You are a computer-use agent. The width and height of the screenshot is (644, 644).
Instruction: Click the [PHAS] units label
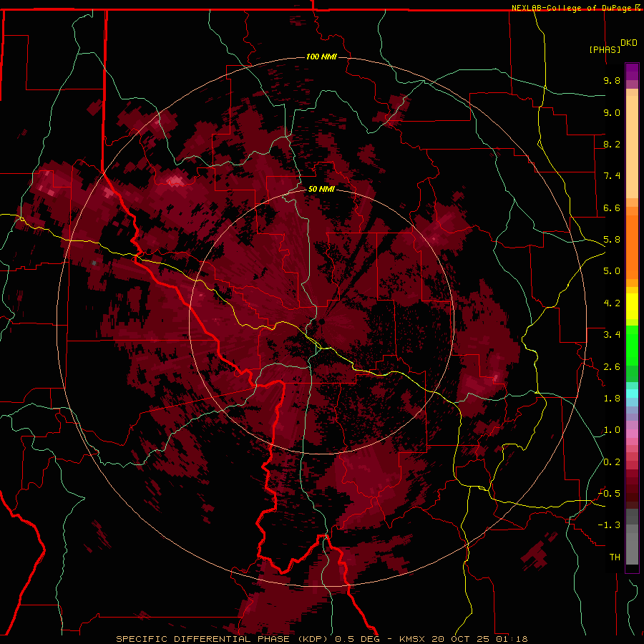[605, 49]
